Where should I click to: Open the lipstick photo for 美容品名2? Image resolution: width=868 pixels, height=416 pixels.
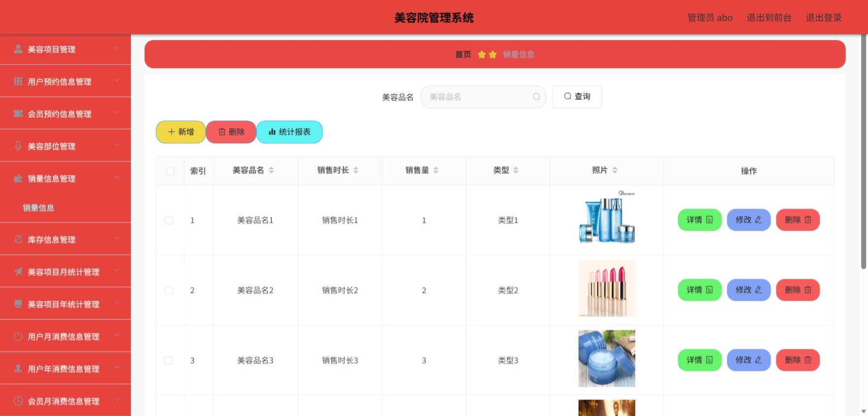point(607,288)
